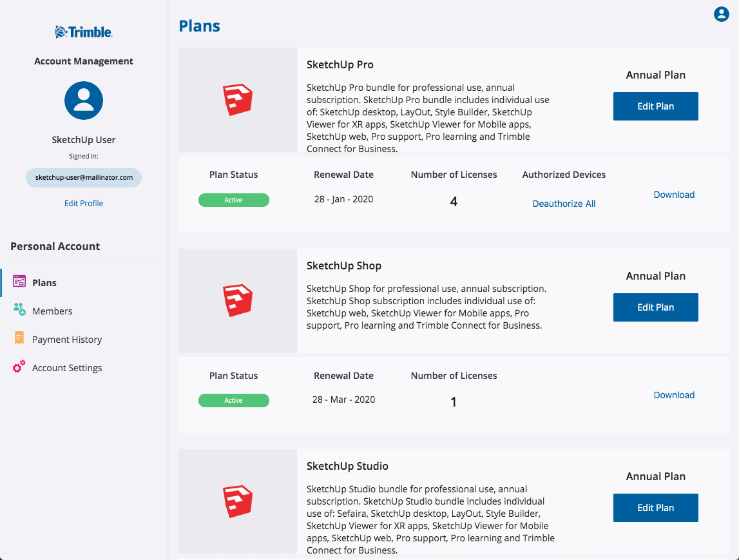Click the Members people icon in sidebar

coord(19,309)
